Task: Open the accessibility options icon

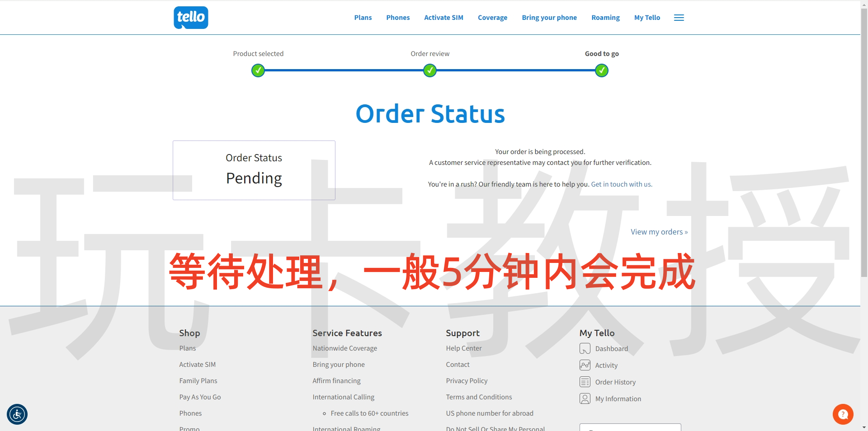Action: click(17, 414)
